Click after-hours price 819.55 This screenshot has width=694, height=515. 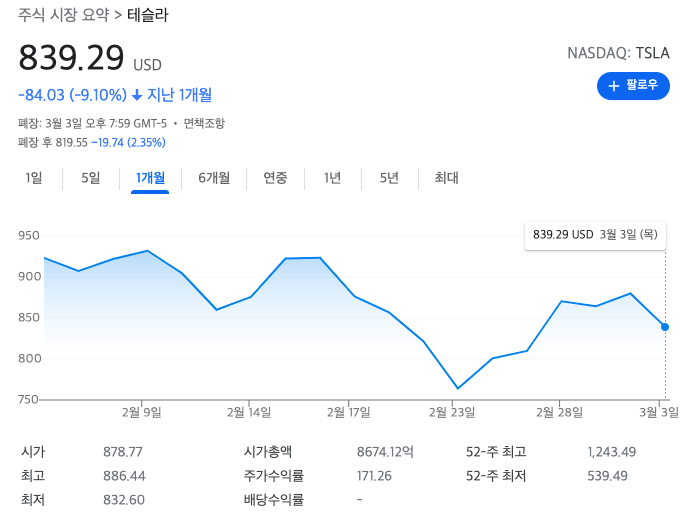pos(71,142)
